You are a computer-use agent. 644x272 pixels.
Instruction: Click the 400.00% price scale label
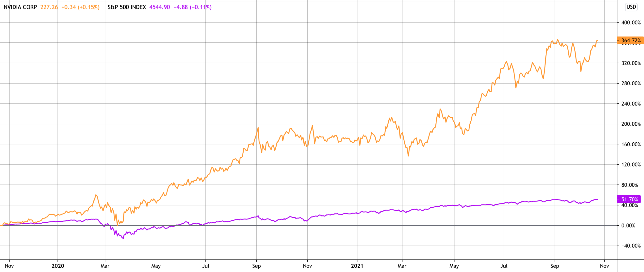[x=631, y=23]
